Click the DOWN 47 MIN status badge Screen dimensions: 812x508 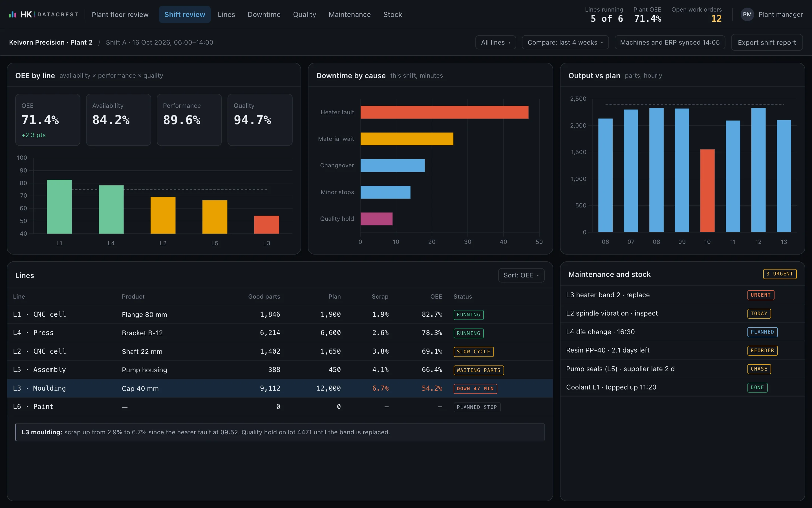(475, 389)
